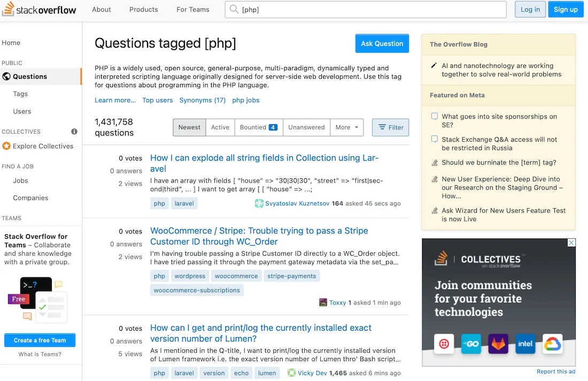Click the Explore Collectives star icon
The height and width of the screenshot is (381, 588).
pos(6,146)
